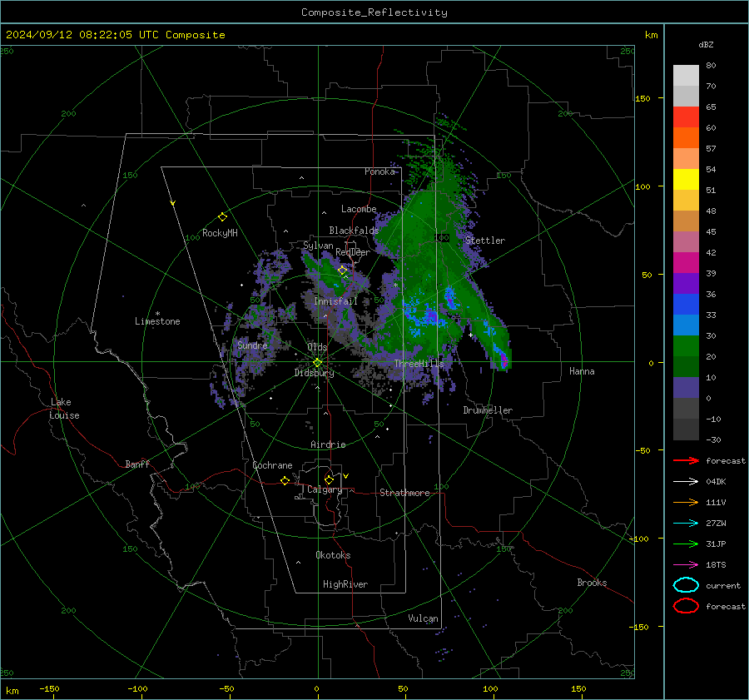
Task: Click the green 31JP arrow icon
Action: point(686,544)
